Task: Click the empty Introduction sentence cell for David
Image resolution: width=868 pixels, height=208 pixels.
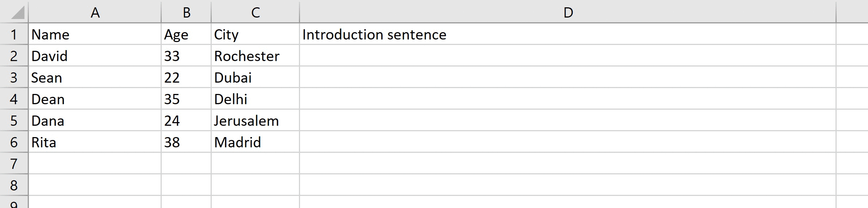Action: point(568,56)
